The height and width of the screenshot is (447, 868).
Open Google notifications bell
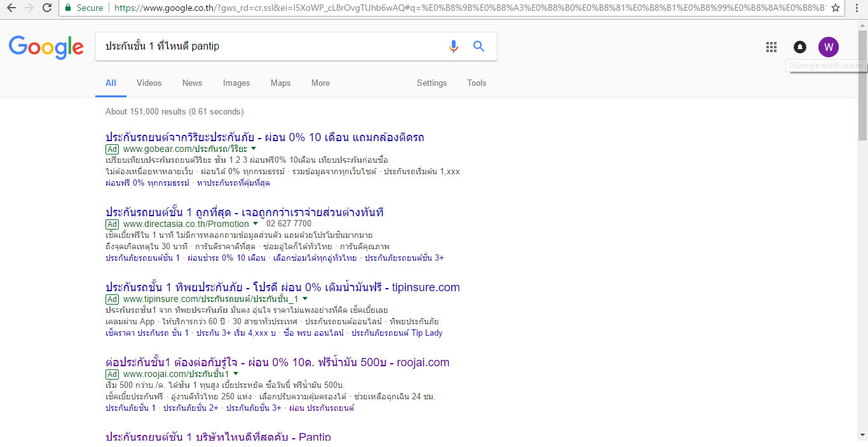pos(800,47)
